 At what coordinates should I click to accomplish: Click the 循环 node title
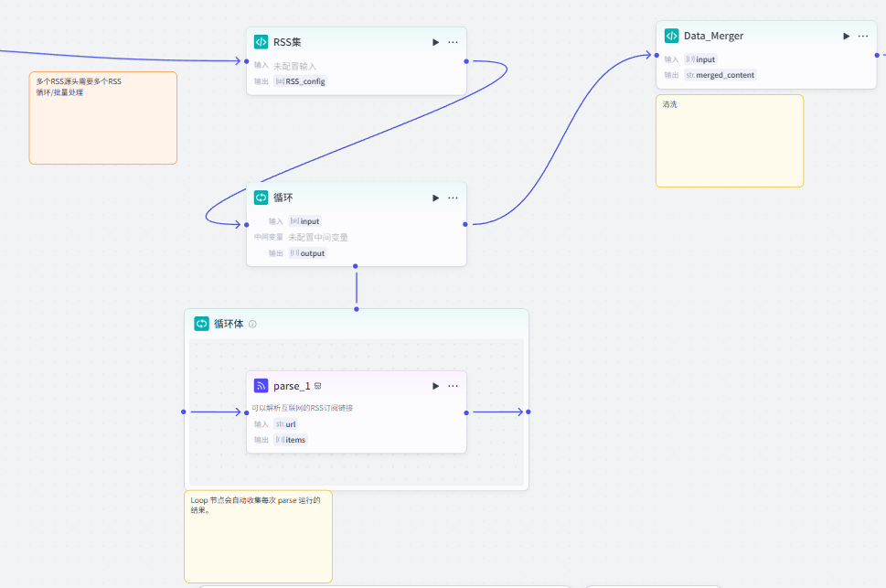[x=283, y=198]
